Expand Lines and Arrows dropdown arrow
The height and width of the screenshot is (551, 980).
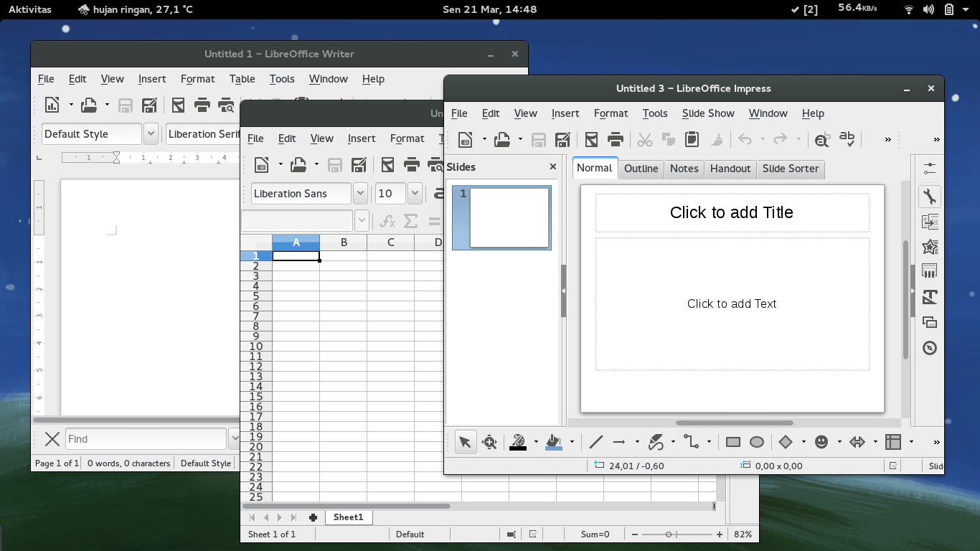point(637,442)
